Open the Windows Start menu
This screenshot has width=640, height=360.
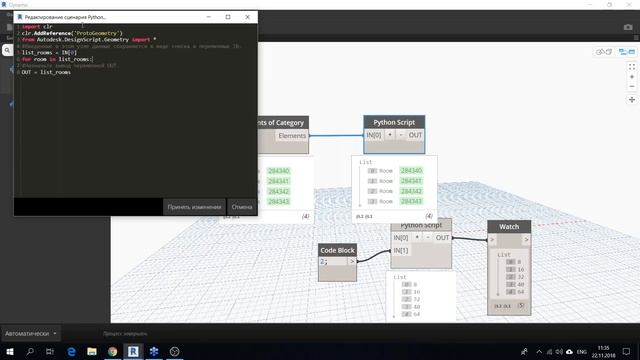10,351
